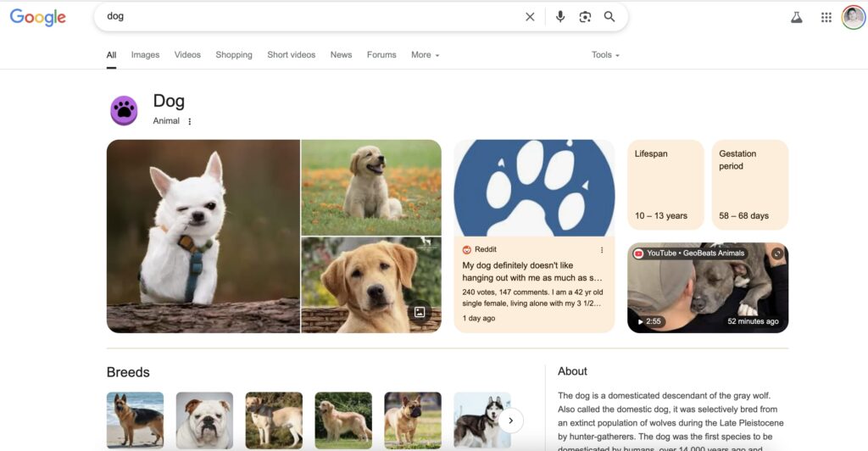The width and height of the screenshot is (868, 451).
Task: Select the All tab
Action: click(x=111, y=55)
